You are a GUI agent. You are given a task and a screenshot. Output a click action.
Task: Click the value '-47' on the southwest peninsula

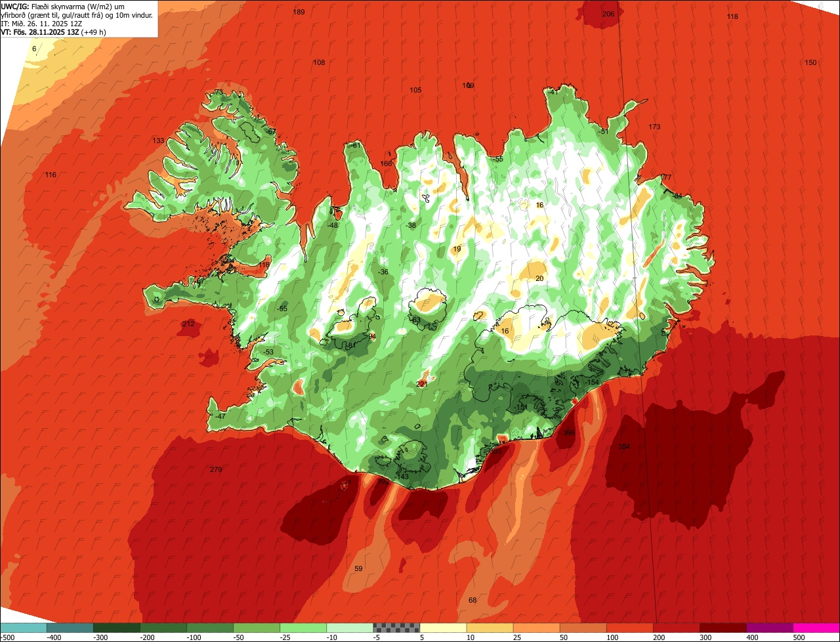[x=220, y=416]
